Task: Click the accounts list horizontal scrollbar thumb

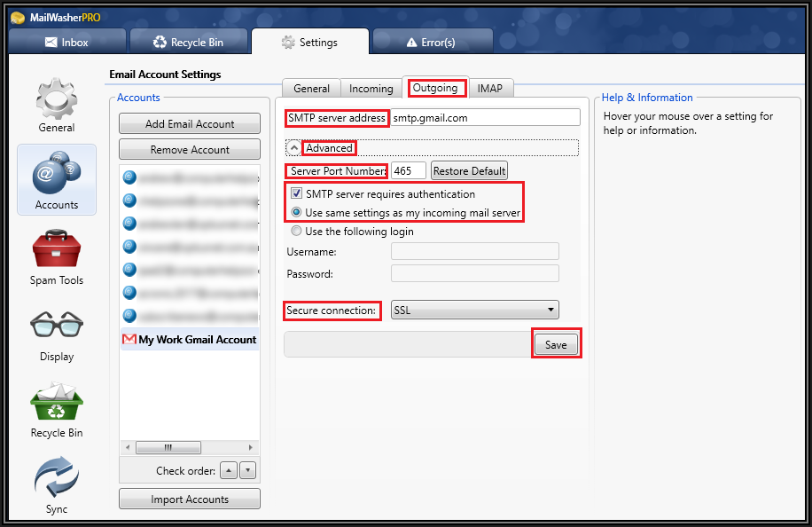Action: pos(168,447)
